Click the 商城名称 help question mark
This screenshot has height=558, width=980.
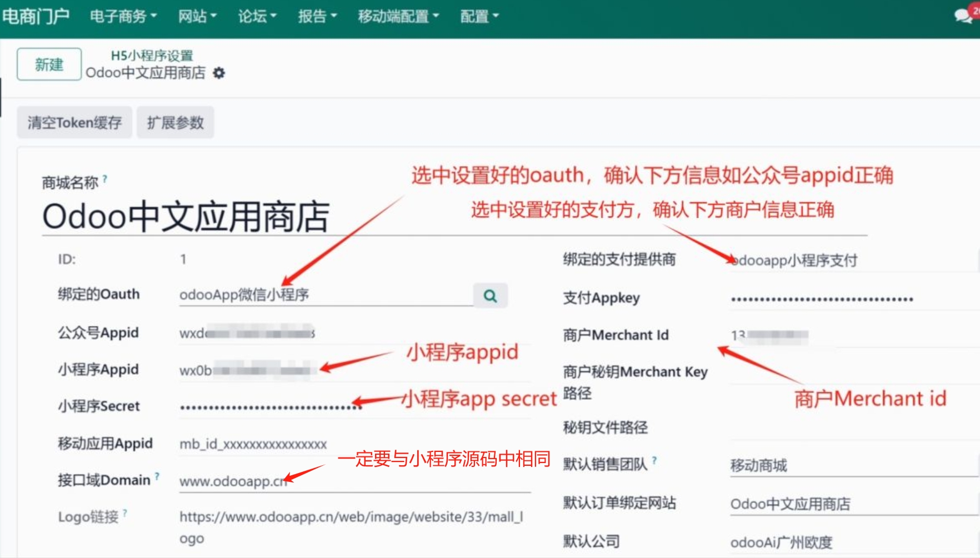(x=105, y=179)
